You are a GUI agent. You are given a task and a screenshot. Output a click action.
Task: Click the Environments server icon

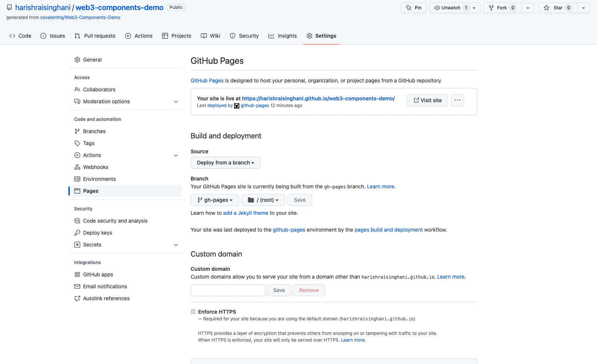click(77, 179)
